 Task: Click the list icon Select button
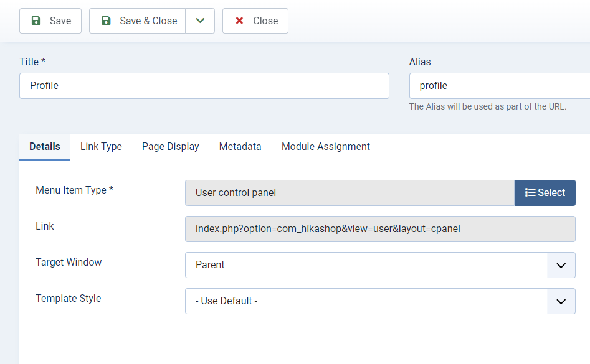(545, 193)
